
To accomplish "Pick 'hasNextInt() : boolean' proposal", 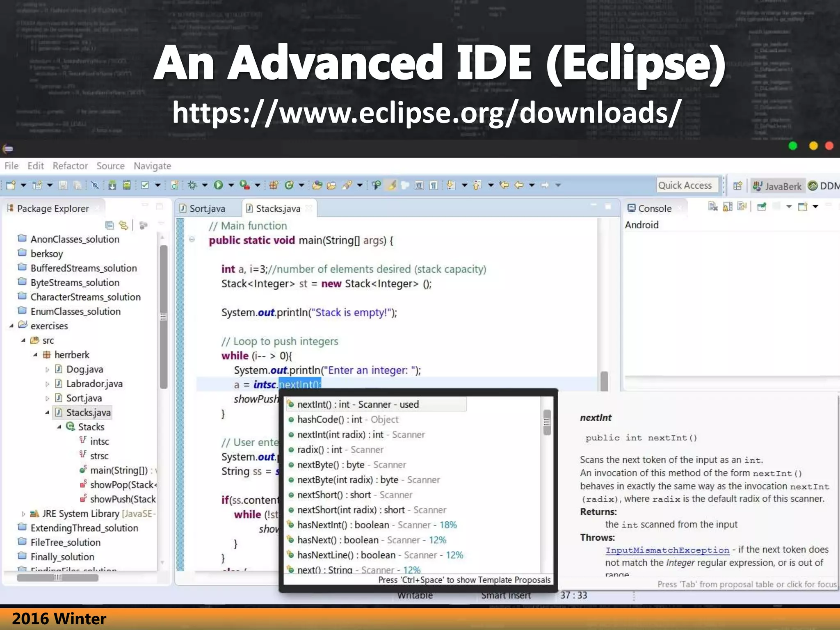I will [372, 525].
